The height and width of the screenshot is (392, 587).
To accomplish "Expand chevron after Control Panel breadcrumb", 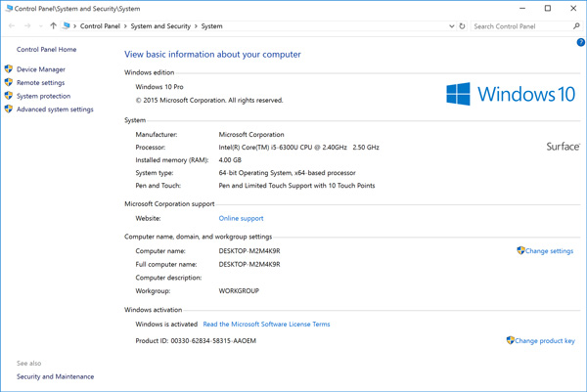I will pos(125,26).
